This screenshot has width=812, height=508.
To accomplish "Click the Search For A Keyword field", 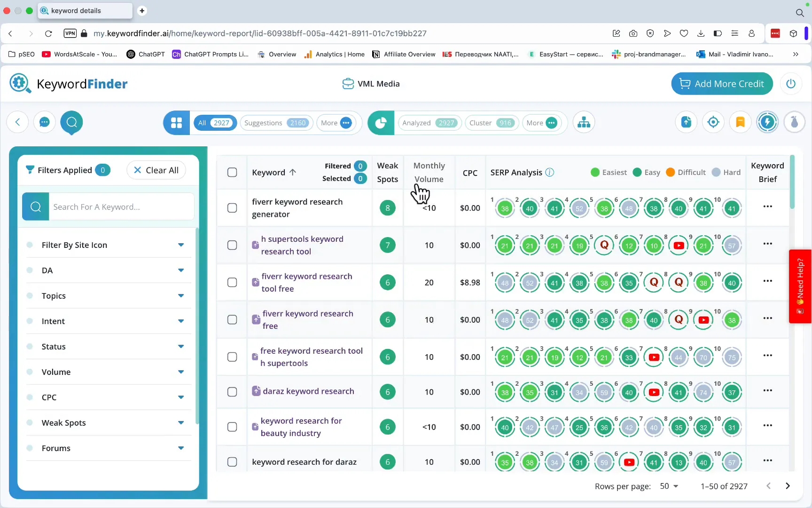I will pos(121,207).
